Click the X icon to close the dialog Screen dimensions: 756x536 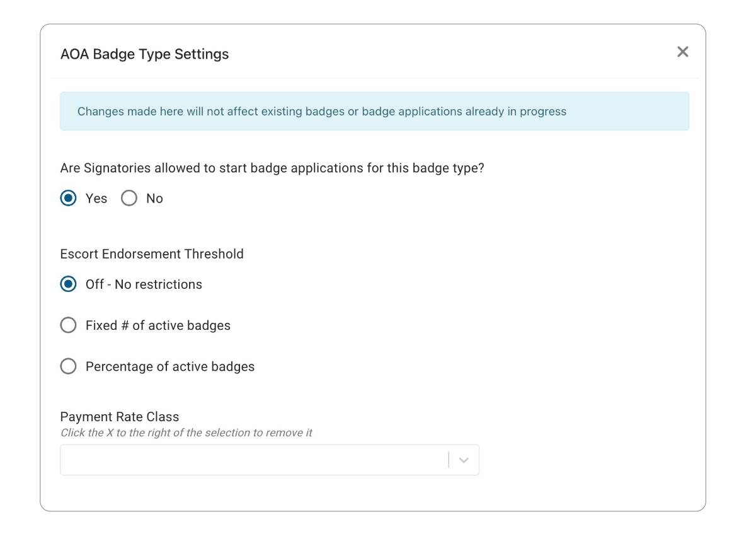click(x=683, y=52)
